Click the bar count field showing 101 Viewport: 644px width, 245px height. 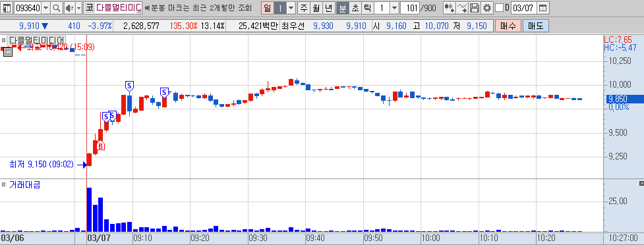pos(409,8)
